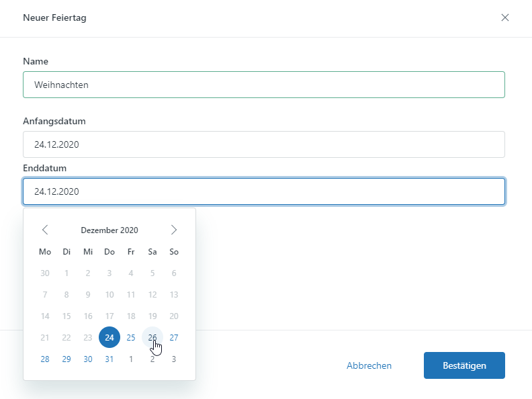Close the Neuer Feiertag dialog
This screenshot has height=399, width=532.
pyautogui.click(x=505, y=17)
